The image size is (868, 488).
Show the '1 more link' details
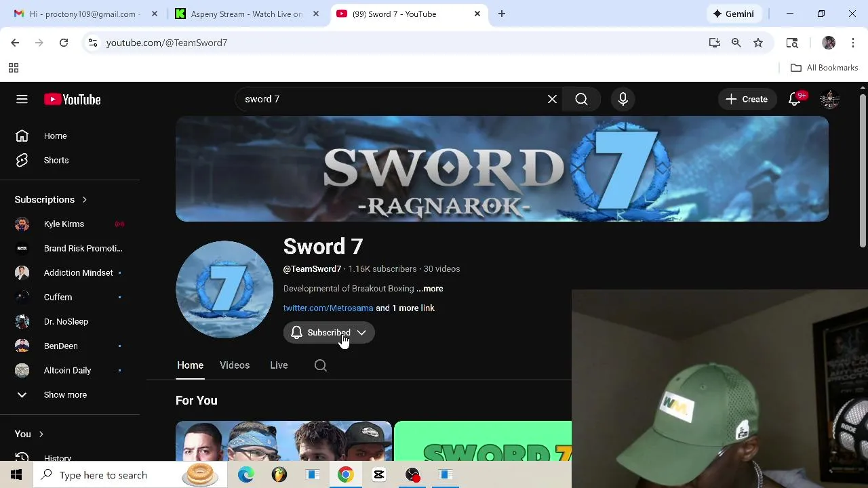tap(406, 308)
